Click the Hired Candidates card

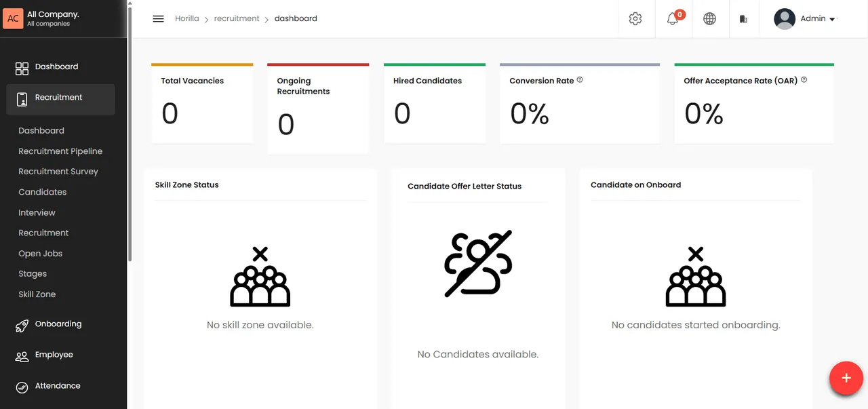coord(435,103)
